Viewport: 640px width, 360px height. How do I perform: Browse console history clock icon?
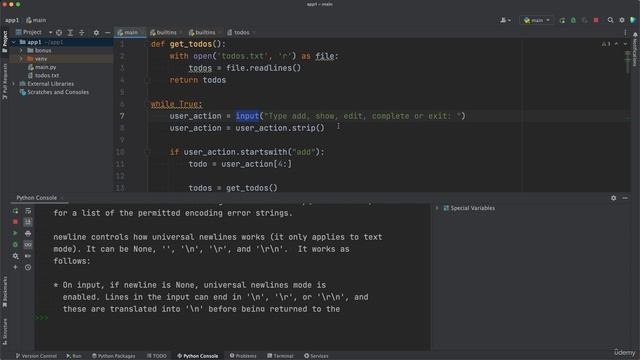click(28, 267)
